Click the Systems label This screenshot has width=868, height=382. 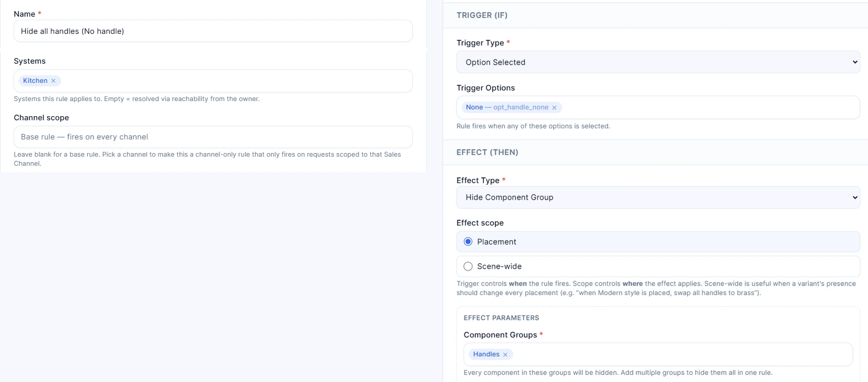point(30,61)
